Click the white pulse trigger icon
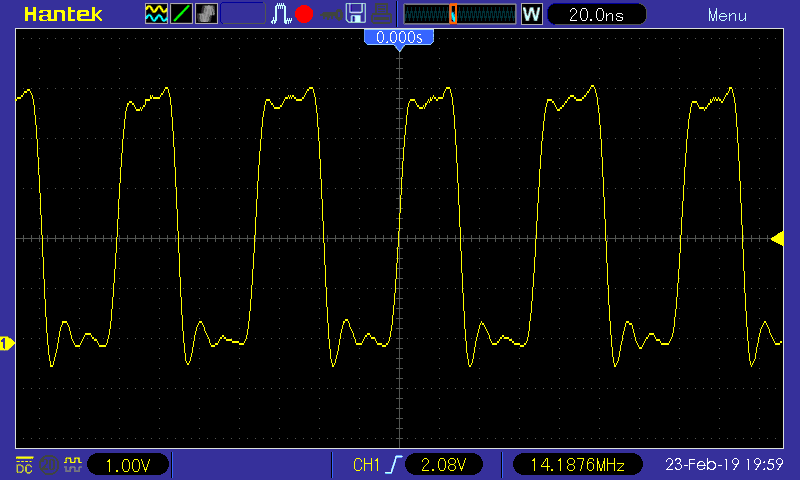Screen dimensions: 800x480 pos(282,14)
